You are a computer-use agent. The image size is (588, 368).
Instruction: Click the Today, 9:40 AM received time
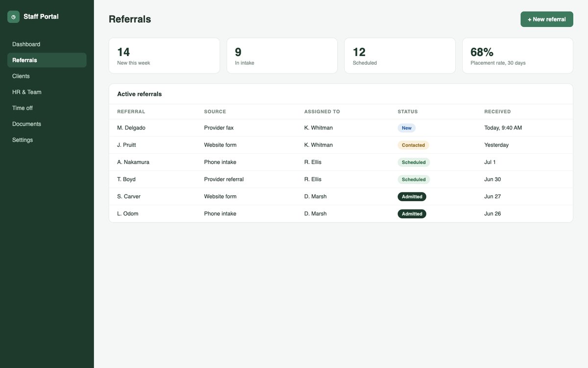pyautogui.click(x=503, y=128)
